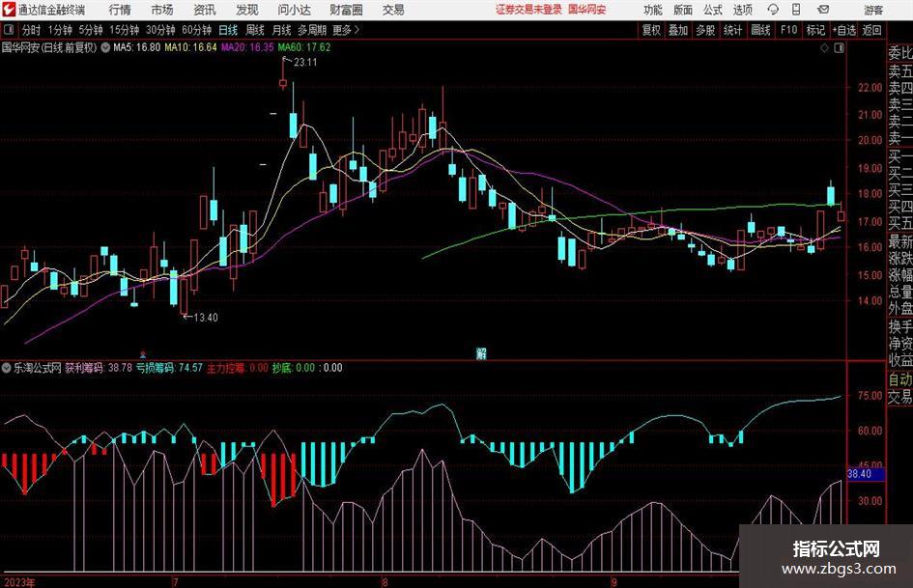This screenshot has width=913, height=588.
Task: Click the diamond icon at chart top right
Action: [x=824, y=48]
